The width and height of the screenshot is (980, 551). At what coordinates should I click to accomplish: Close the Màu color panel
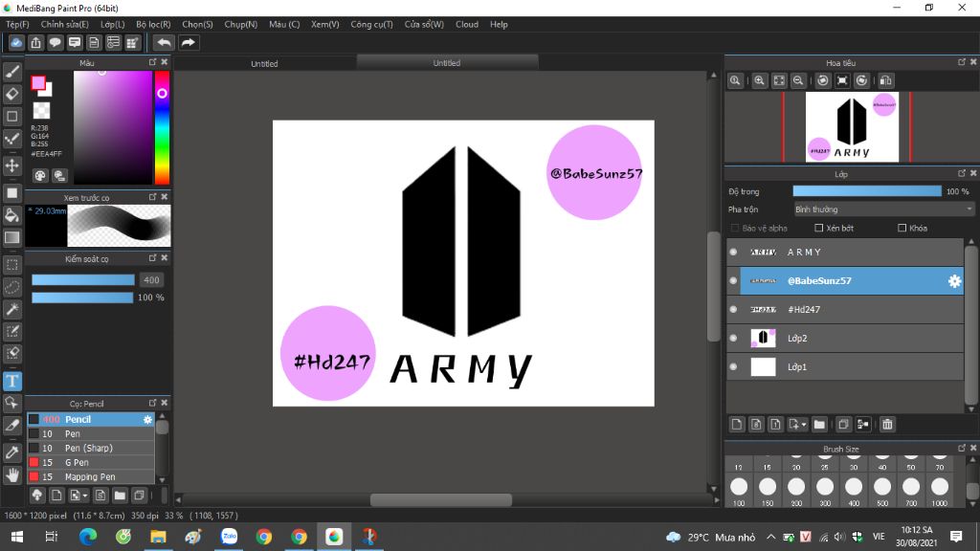coord(165,62)
